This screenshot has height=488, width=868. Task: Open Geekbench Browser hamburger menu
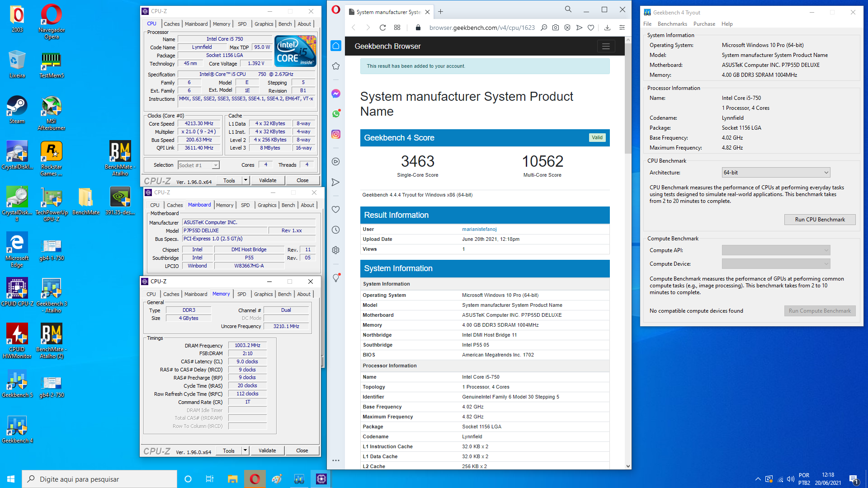[x=606, y=46]
